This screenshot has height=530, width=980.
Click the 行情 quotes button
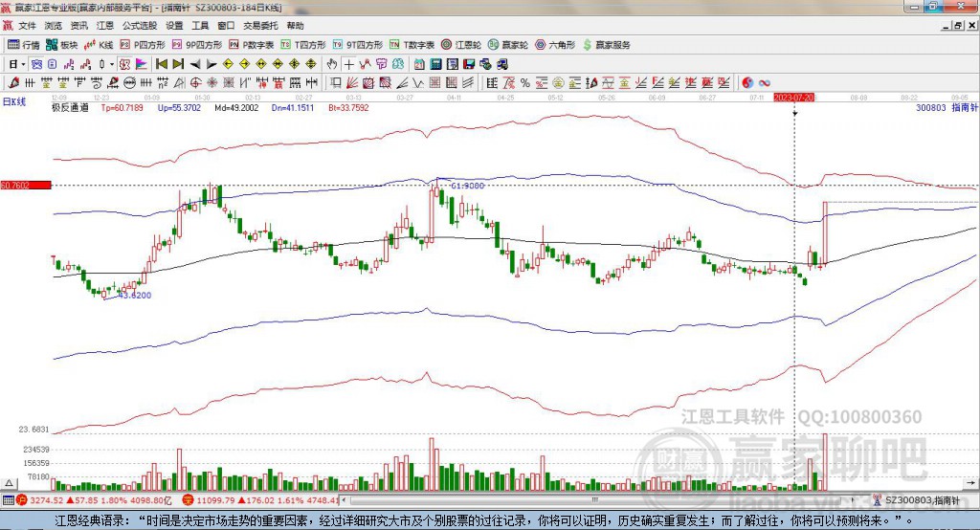pos(24,45)
